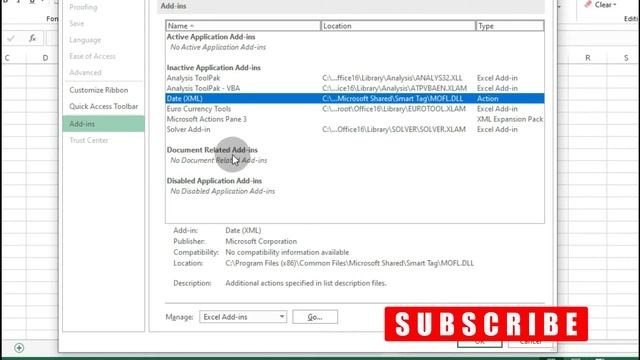The image size is (640, 360).
Task: Click the SOLVER.XLAM location cell
Action: click(x=394, y=129)
